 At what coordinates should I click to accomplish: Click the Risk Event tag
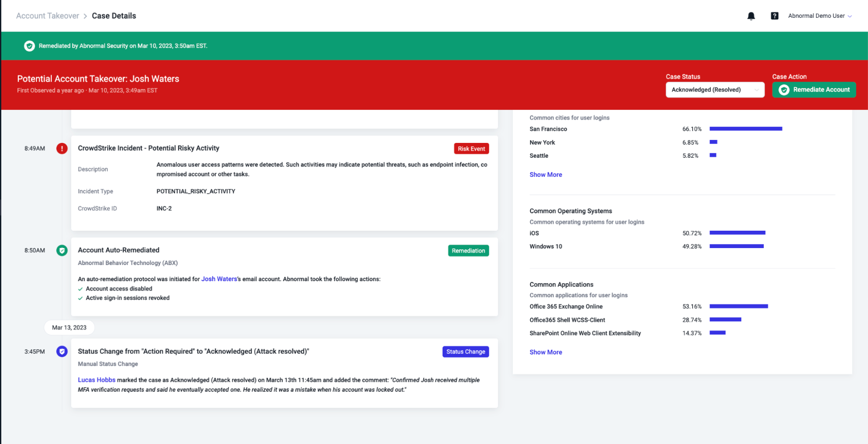point(471,149)
